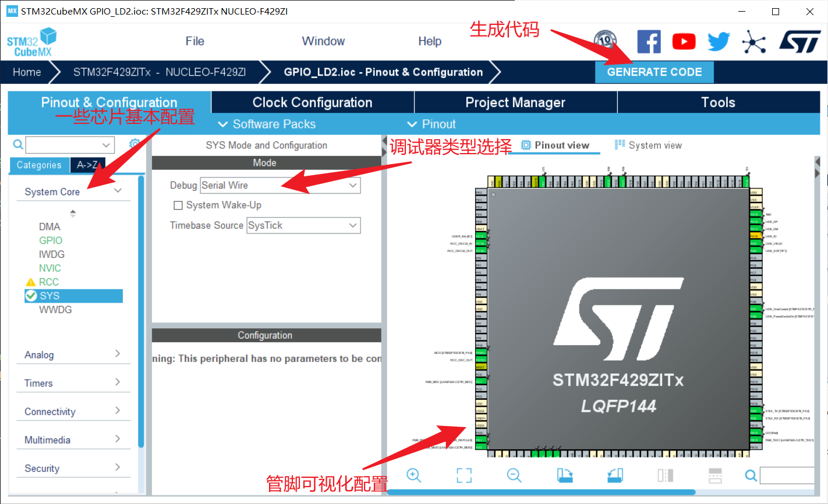Viewport: 828px width, 504px height.
Task: Click the pin search input field
Action: (x=787, y=475)
